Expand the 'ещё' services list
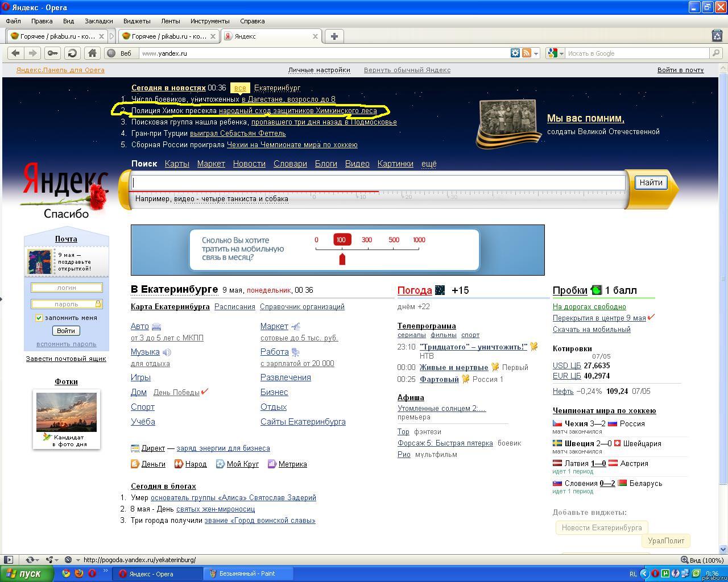728x582 pixels. [x=429, y=164]
